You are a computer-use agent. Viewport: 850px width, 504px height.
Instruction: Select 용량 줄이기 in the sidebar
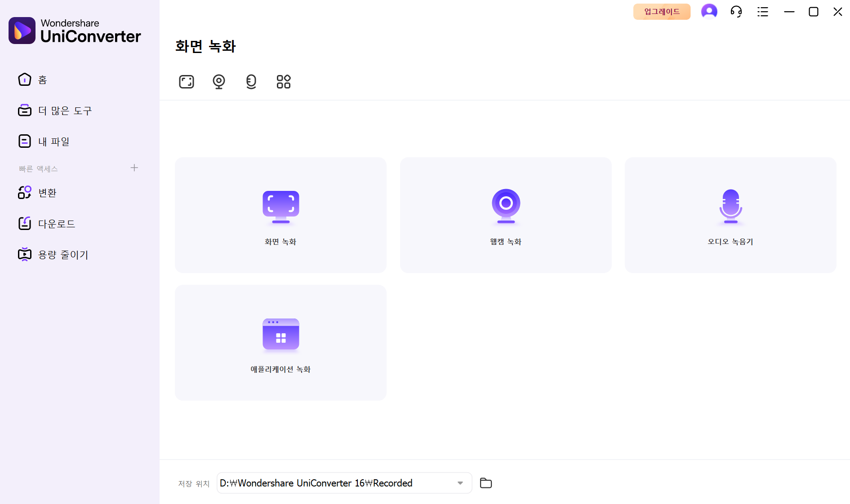(63, 255)
